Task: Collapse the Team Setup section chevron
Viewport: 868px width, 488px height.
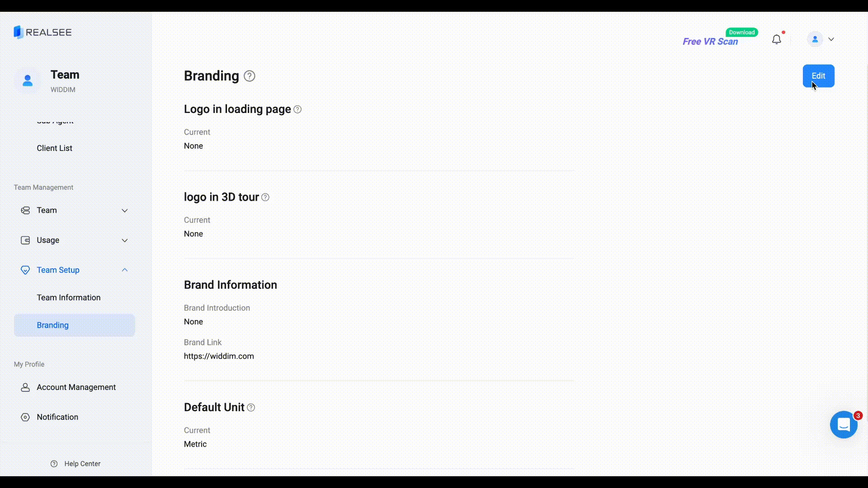Action: click(125, 270)
